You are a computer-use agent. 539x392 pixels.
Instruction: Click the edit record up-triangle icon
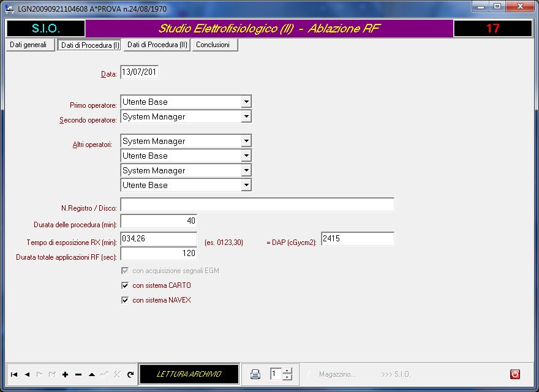[x=91, y=374]
